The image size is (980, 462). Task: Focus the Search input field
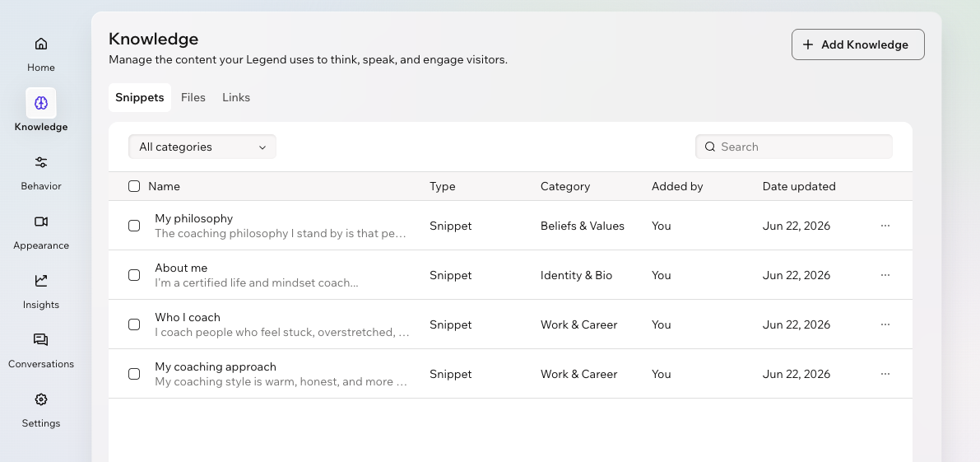(794, 147)
